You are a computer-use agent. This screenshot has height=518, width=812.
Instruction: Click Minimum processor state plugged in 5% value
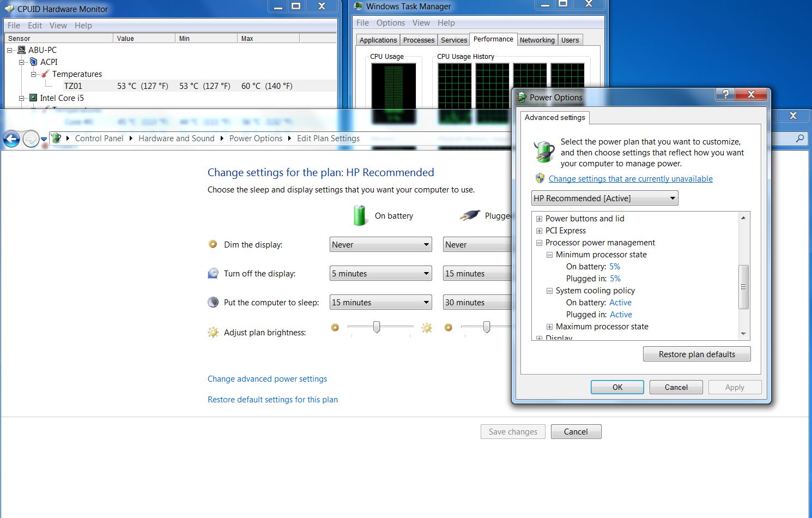615,279
